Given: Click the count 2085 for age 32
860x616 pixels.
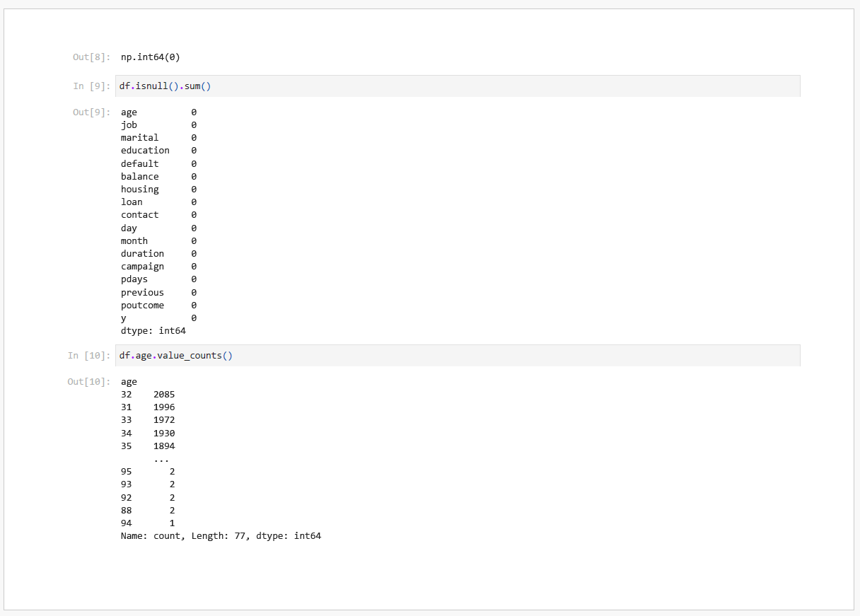Looking at the screenshot, I should (164, 395).
